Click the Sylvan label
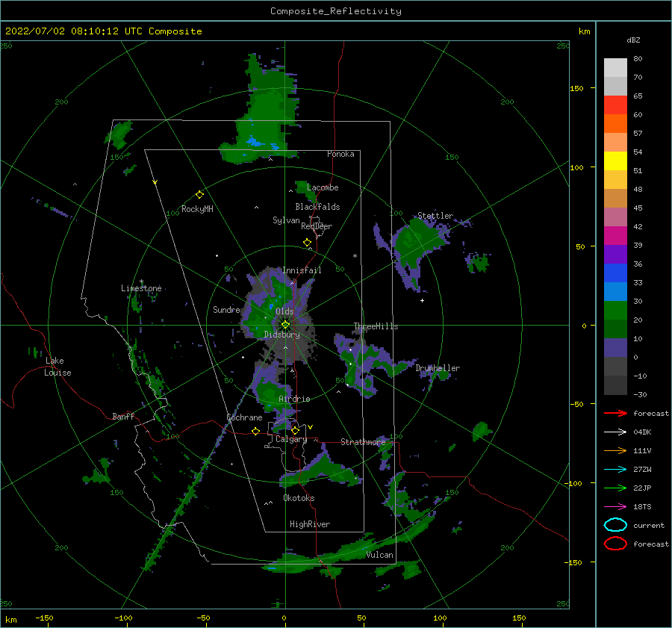This screenshot has width=672, height=628. (286, 220)
